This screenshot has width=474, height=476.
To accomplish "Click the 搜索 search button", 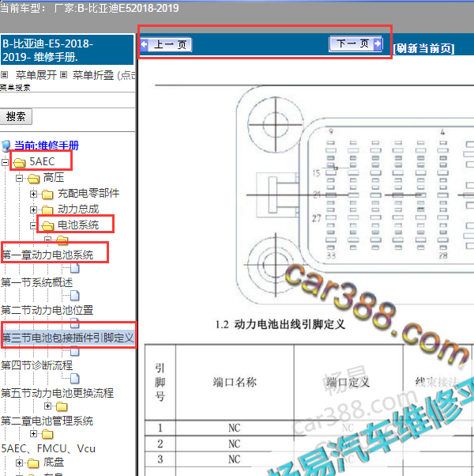I will pos(16,116).
